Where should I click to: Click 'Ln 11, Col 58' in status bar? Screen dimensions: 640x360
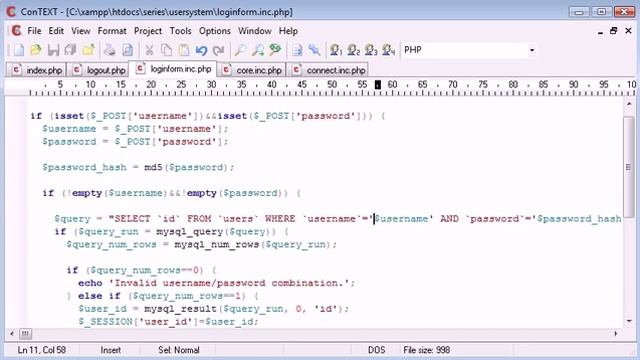click(42, 350)
